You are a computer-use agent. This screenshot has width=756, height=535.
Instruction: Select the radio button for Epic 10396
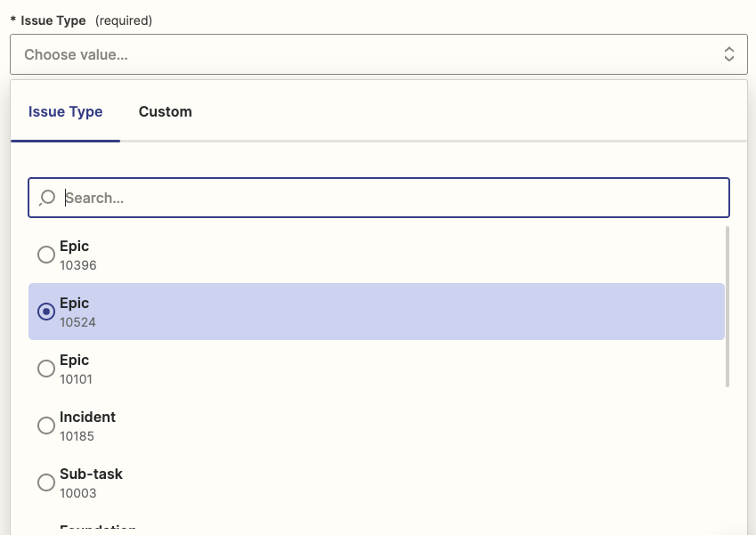click(x=46, y=255)
